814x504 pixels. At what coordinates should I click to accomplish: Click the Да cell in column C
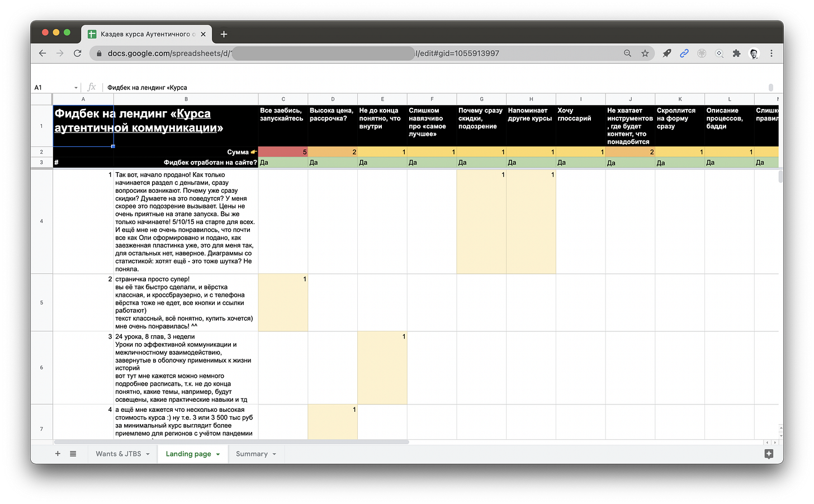click(x=283, y=163)
